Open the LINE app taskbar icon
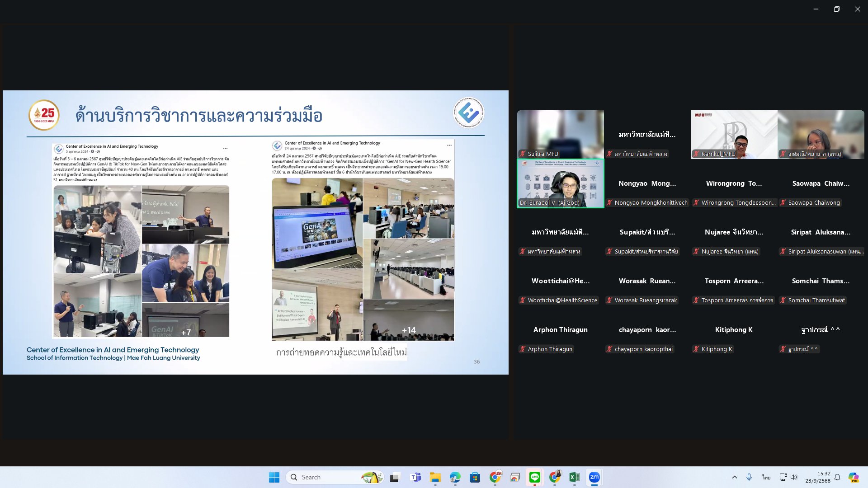The height and width of the screenshot is (488, 868). tap(534, 477)
